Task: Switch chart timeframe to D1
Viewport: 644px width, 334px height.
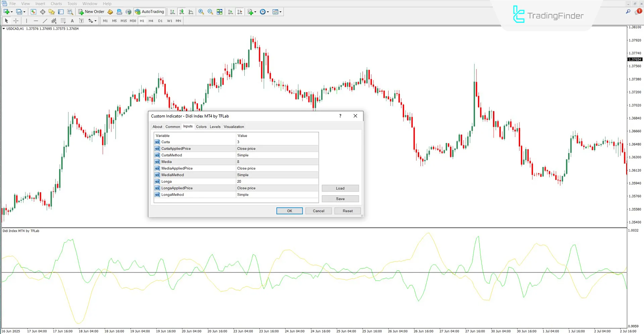Action: click(160, 20)
